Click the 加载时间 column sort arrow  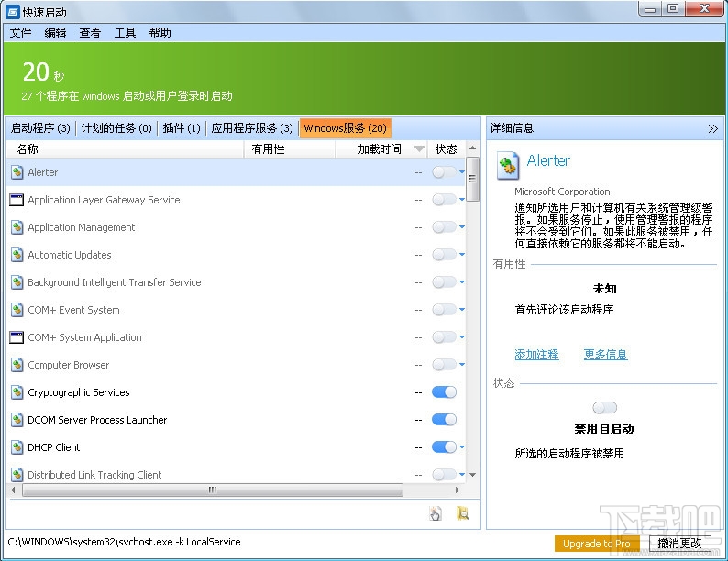[419, 148]
